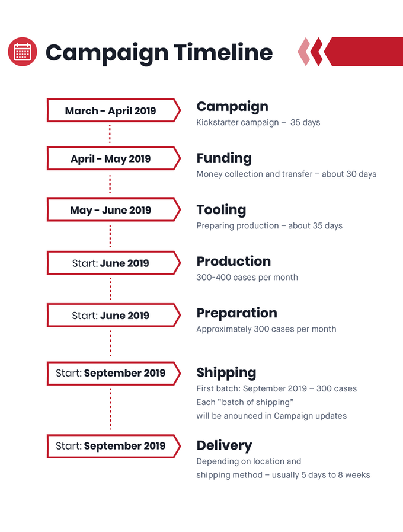Click the Funding heading
403x532 pixels.
[x=224, y=158]
